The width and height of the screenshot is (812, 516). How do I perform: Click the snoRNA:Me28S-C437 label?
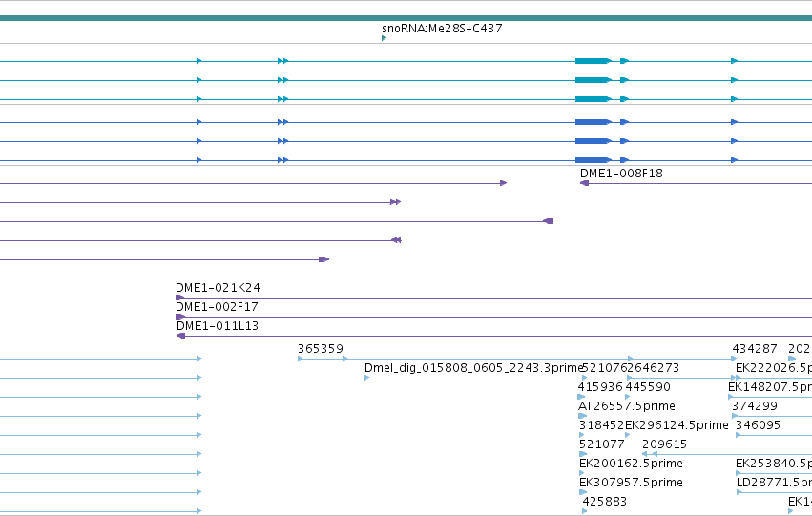(x=442, y=29)
